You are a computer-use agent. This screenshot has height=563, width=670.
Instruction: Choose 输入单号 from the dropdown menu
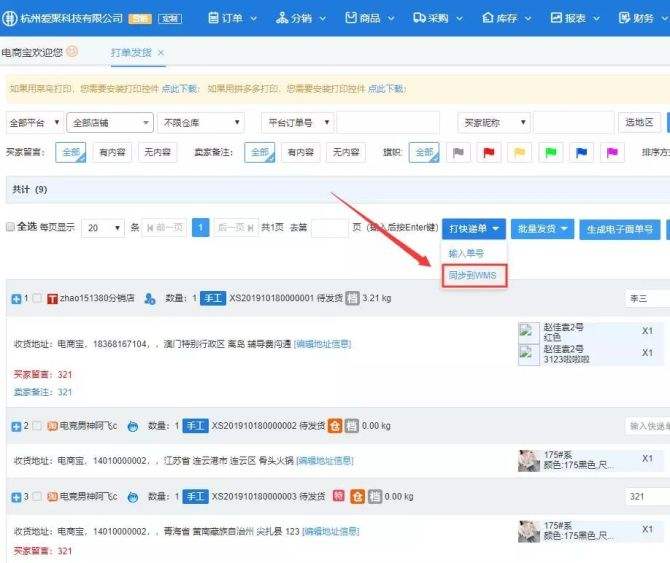[x=466, y=253]
